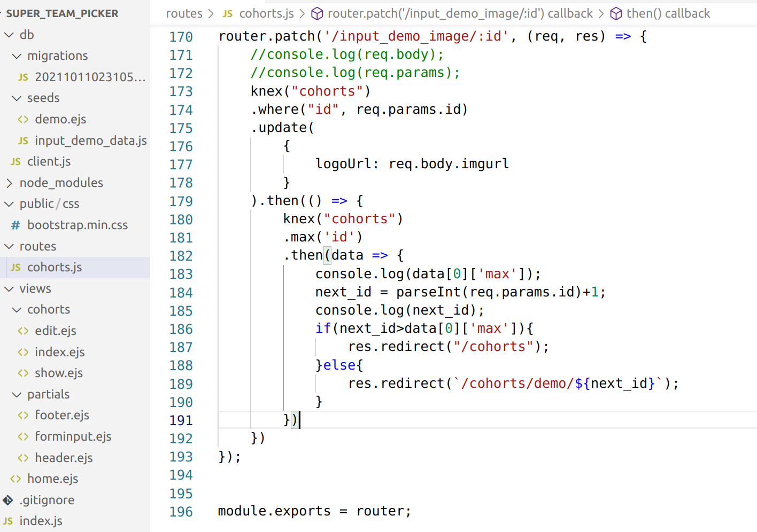Click the JS icon in the breadcrumb bar
Image resolution: width=757 pixels, height=532 pixels.
click(227, 13)
